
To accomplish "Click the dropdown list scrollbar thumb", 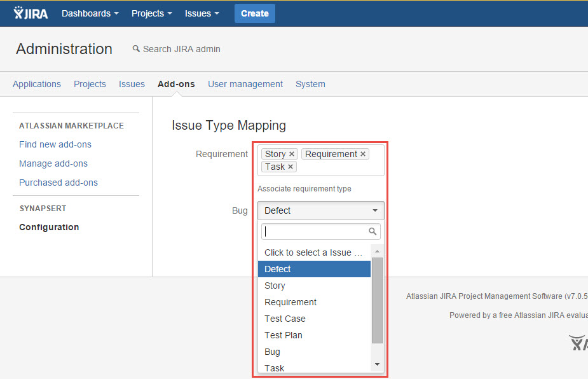I will pos(377,300).
